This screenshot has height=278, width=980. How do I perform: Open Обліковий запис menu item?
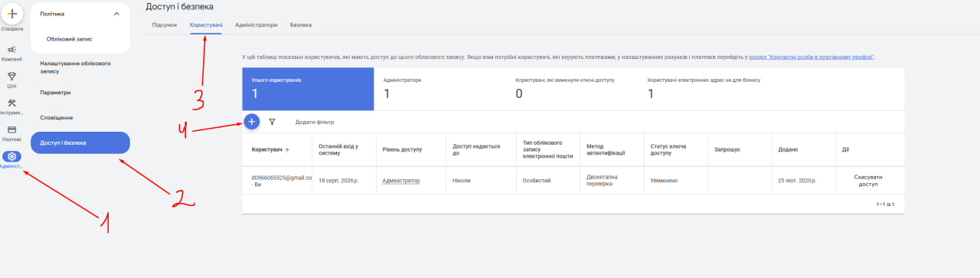click(x=70, y=38)
